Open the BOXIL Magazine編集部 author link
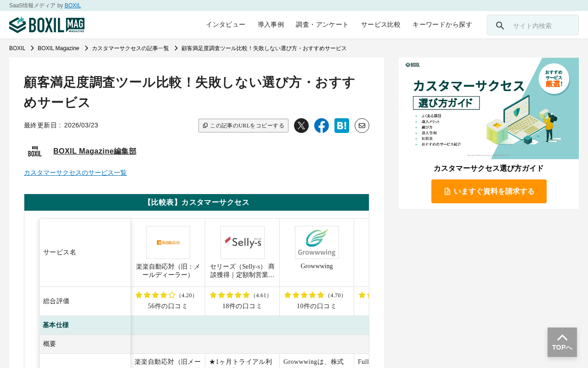Image resolution: width=588 pixels, height=368 pixels. coord(95,151)
